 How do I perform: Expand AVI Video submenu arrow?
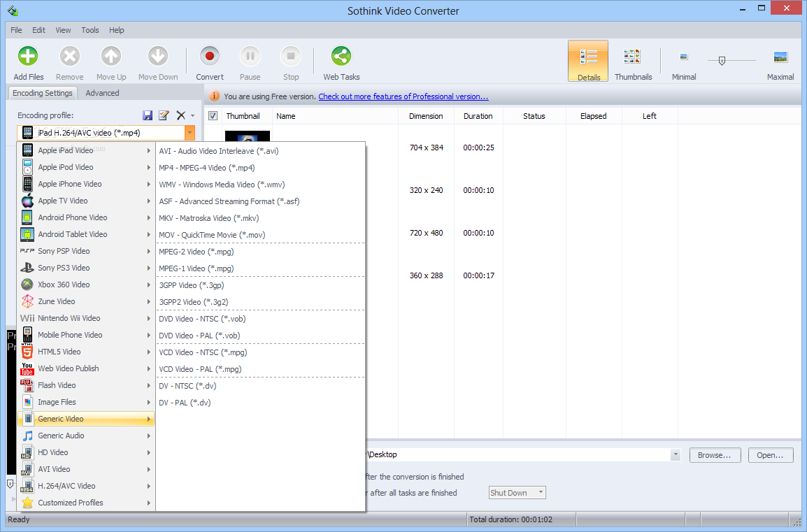pos(149,469)
